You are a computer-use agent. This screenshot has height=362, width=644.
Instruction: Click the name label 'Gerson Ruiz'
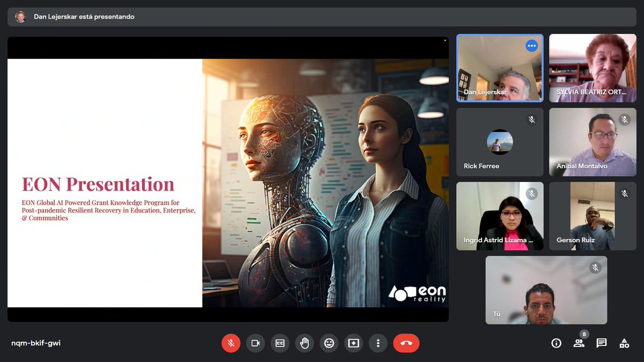click(576, 240)
